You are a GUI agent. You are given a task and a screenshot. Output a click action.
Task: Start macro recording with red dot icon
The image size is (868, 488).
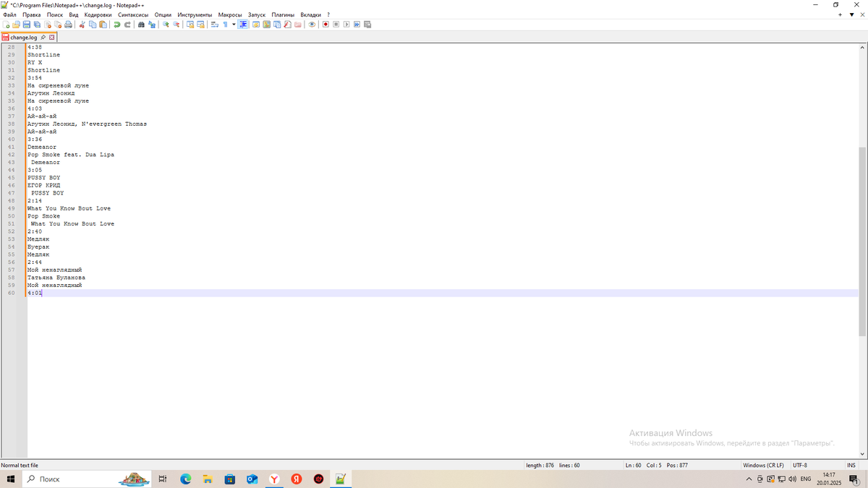325,25
